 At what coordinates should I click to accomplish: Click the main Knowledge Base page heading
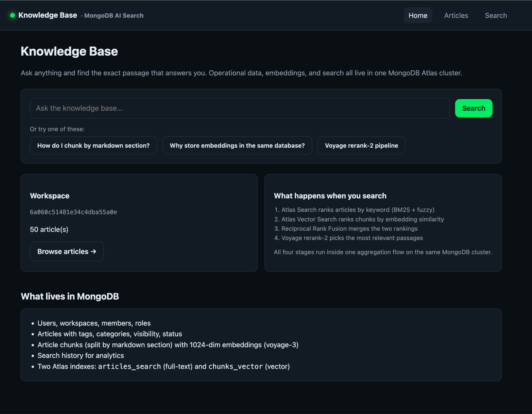tap(69, 51)
